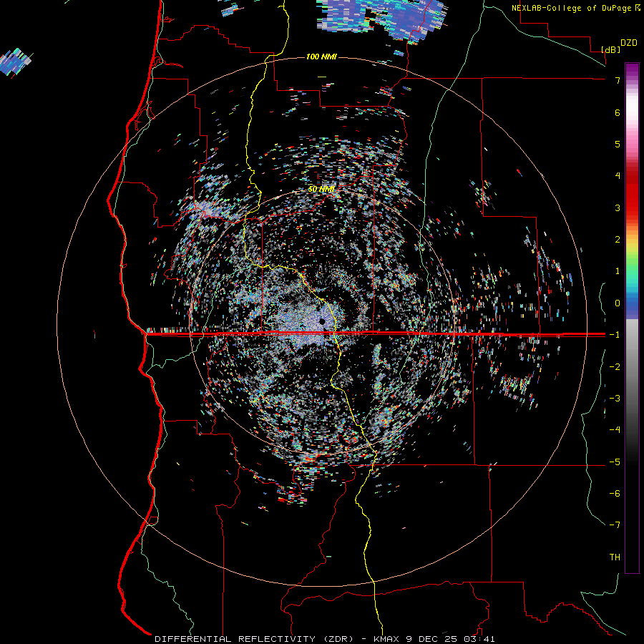Click the ZDR color scale bar
Screen dimensions: 644x644
pos(632,318)
